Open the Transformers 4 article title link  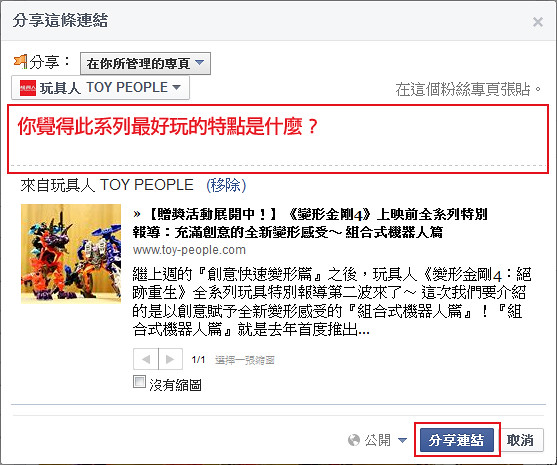pyautogui.click(x=310, y=223)
